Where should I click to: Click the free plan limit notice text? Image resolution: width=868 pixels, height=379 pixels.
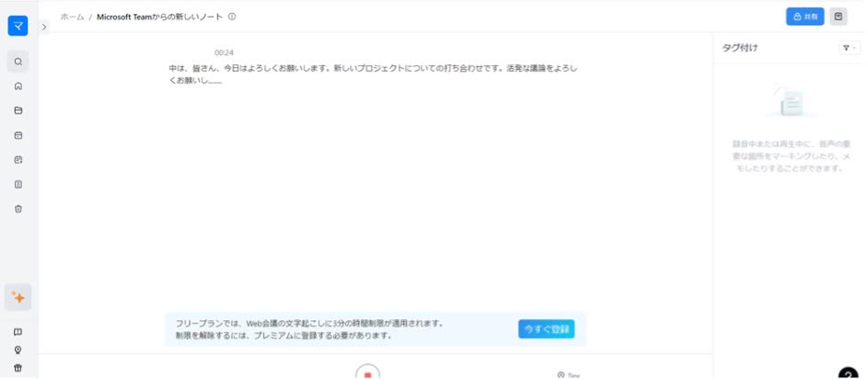309,329
